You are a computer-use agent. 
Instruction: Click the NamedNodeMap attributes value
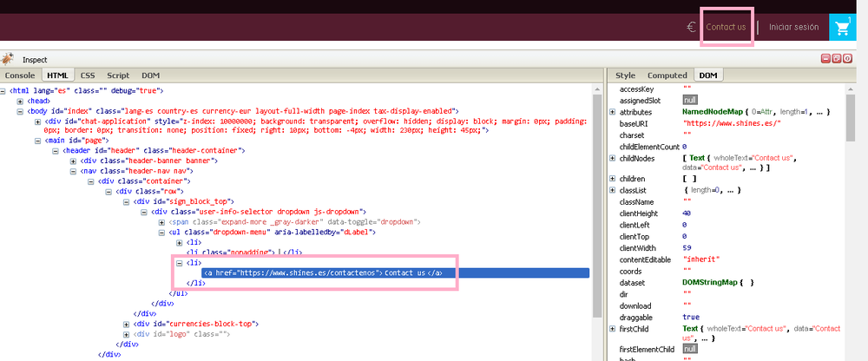click(x=756, y=112)
